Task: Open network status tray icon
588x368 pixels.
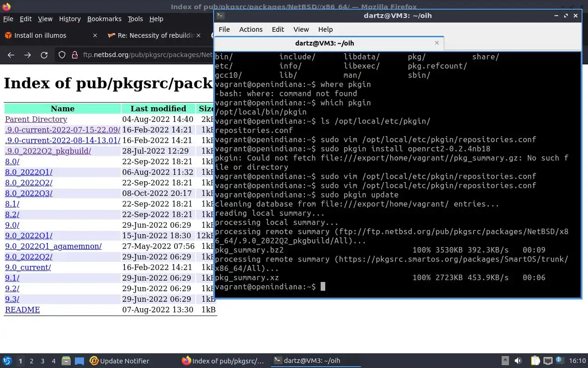Action: [x=548, y=361]
